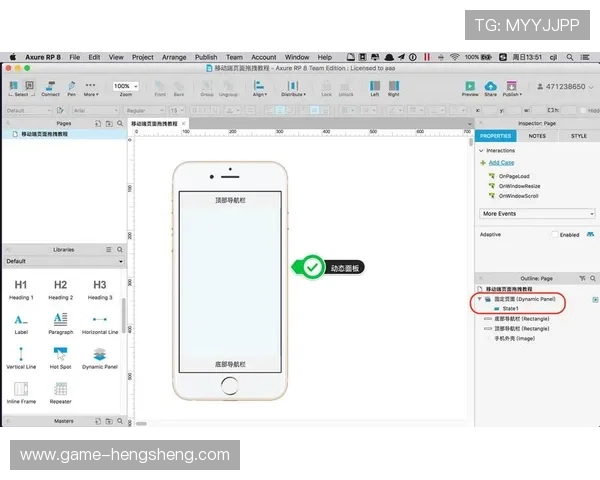Open the More Events dropdown
The height and width of the screenshot is (480, 600).
tap(537, 214)
